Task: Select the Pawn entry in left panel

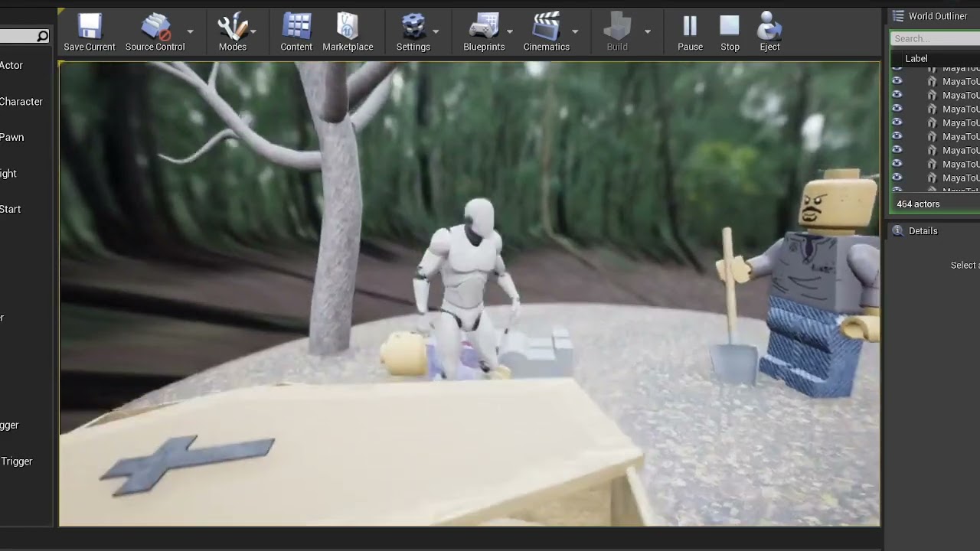Action: [12, 137]
